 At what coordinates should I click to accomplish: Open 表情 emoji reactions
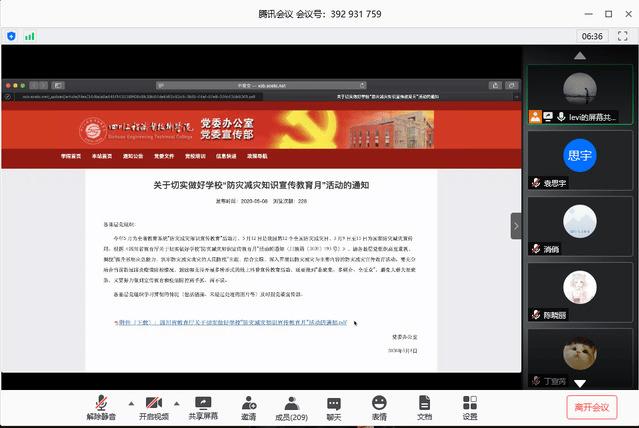tap(379, 407)
